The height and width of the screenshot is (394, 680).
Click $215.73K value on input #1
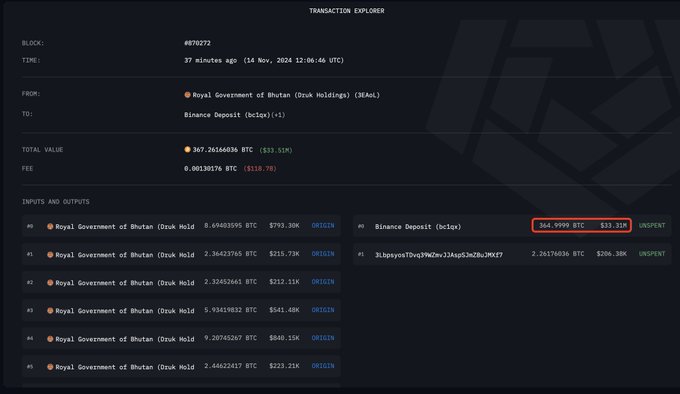click(x=284, y=254)
